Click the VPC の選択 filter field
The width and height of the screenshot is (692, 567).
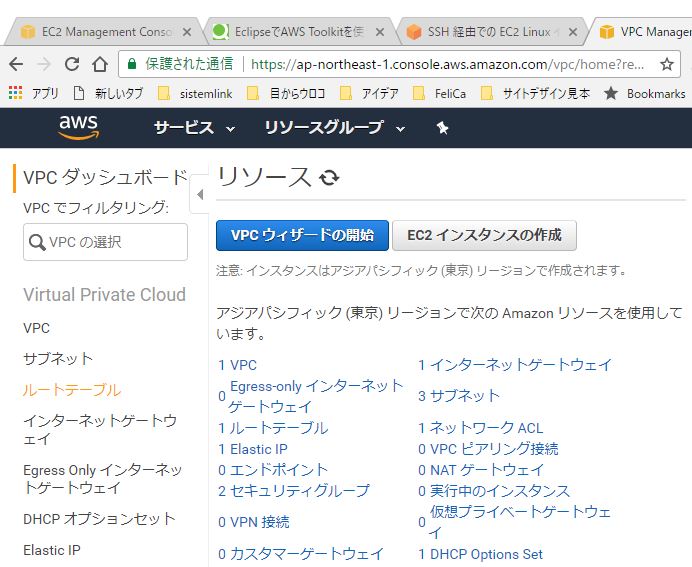(105, 242)
